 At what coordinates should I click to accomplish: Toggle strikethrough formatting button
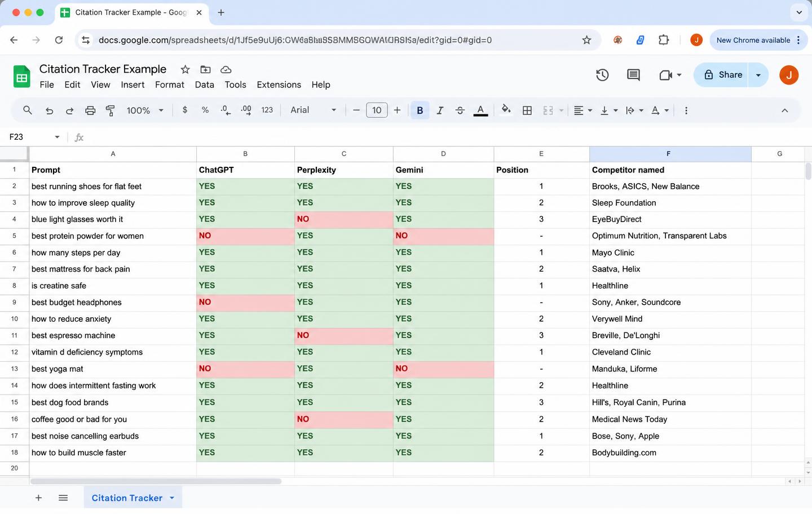click(x=460, y=110)
